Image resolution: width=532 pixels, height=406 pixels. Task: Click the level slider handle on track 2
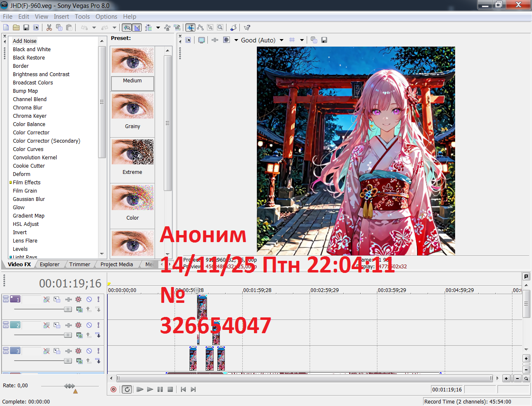(x=68, y=335)
